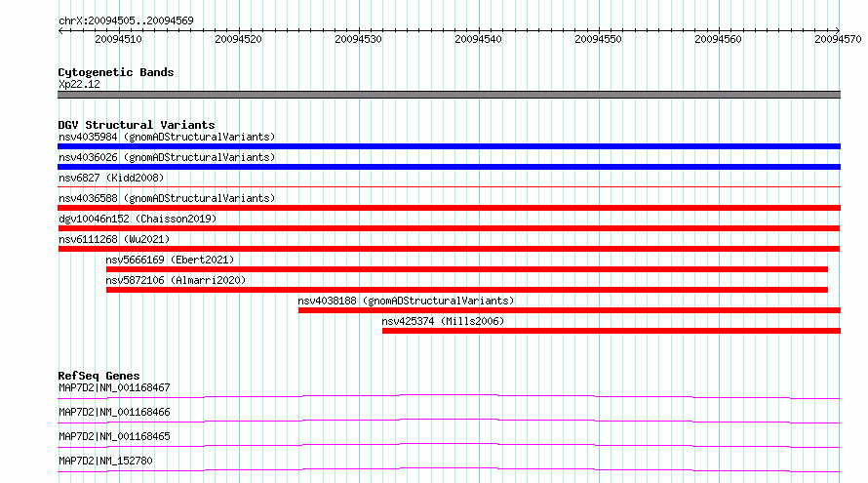Screen dimensions: 868x483
Task: Click the ruler position label 20094570
Action: coord(838,39)
